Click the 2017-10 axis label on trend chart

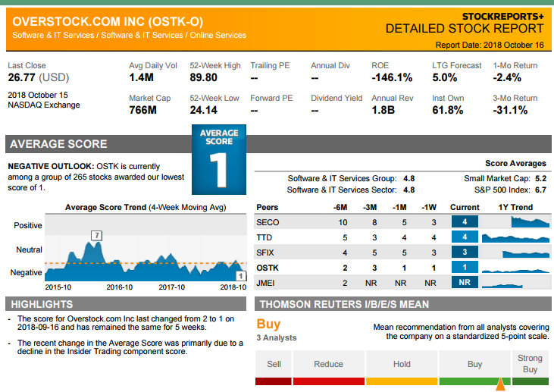[x=172, y=287]
